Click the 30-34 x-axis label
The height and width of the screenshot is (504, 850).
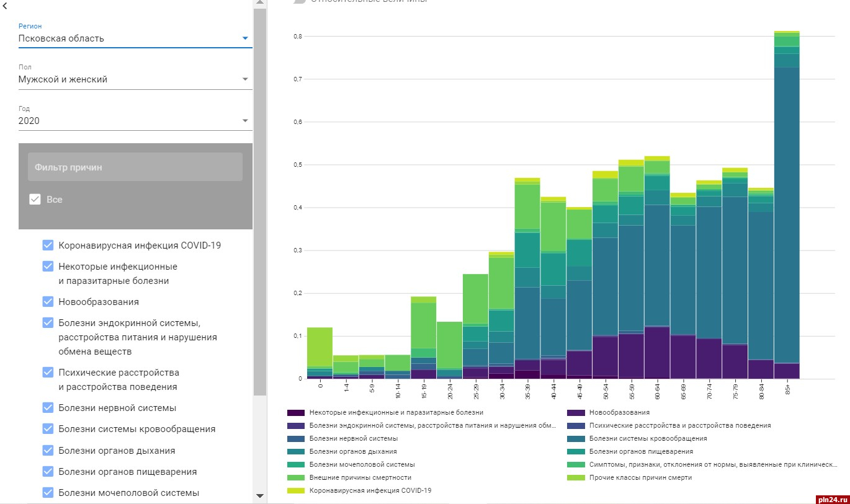coord(502,391)
